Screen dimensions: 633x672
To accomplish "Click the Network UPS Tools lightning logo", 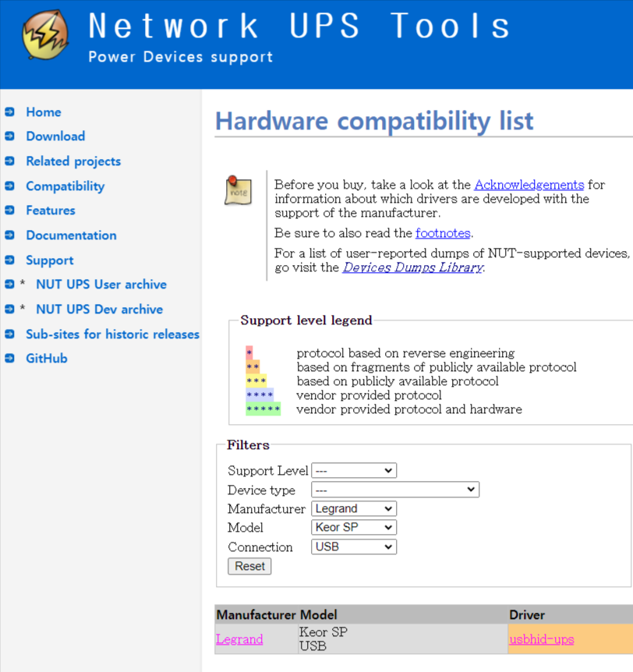I will click(45, 34).
